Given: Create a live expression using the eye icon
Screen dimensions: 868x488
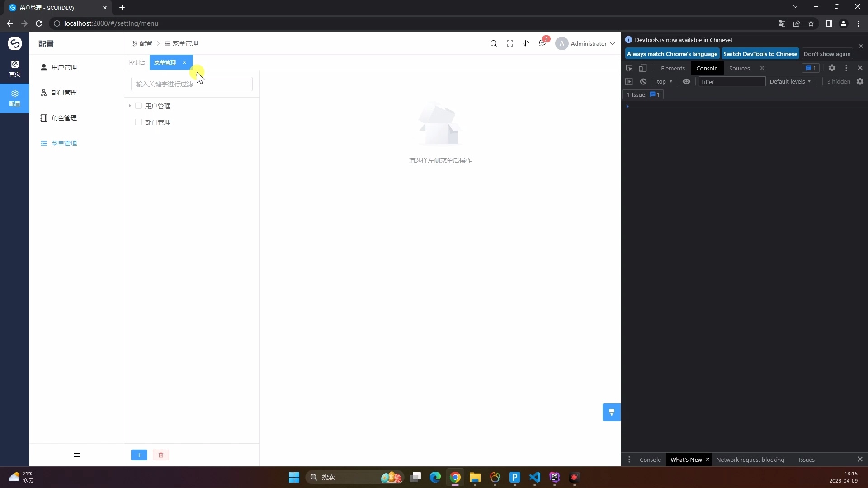Looking at the screenshot, I should [x=686, y=81].
